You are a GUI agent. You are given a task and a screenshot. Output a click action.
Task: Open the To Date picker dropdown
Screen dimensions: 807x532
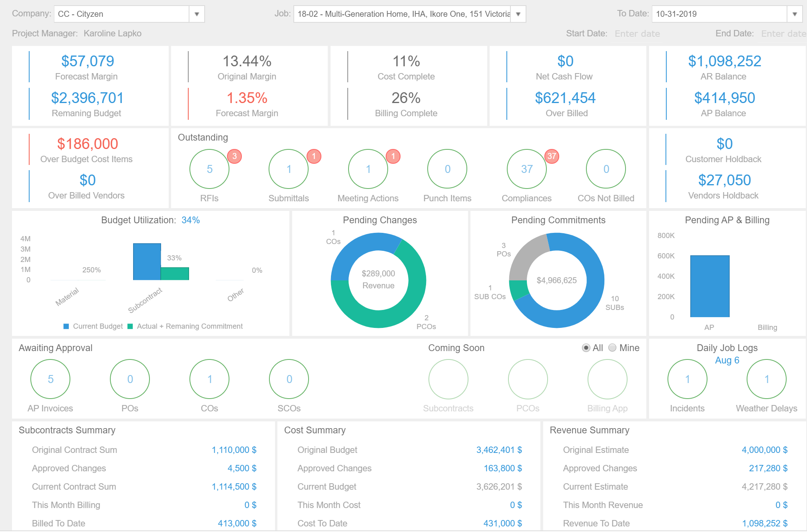pos(795,13)
